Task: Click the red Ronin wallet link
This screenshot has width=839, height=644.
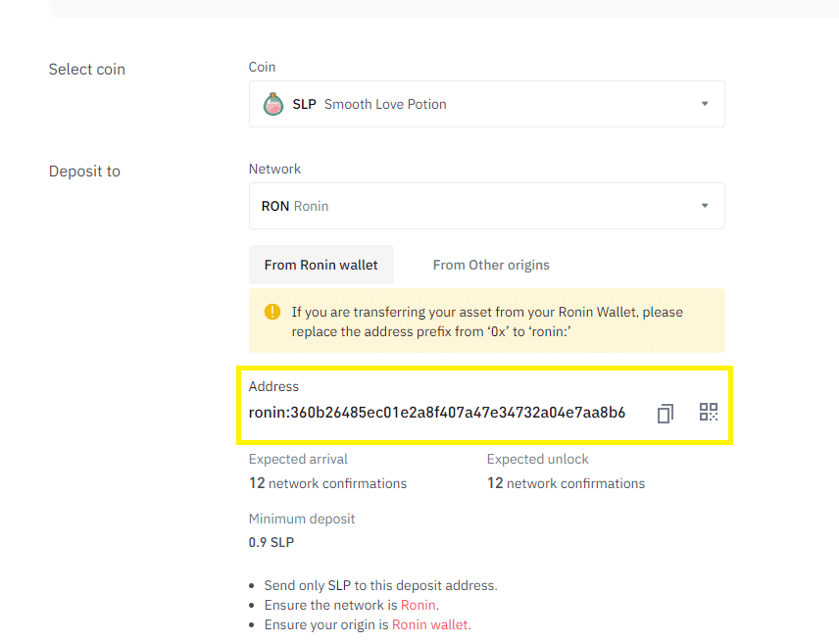Action: point(429,624)
